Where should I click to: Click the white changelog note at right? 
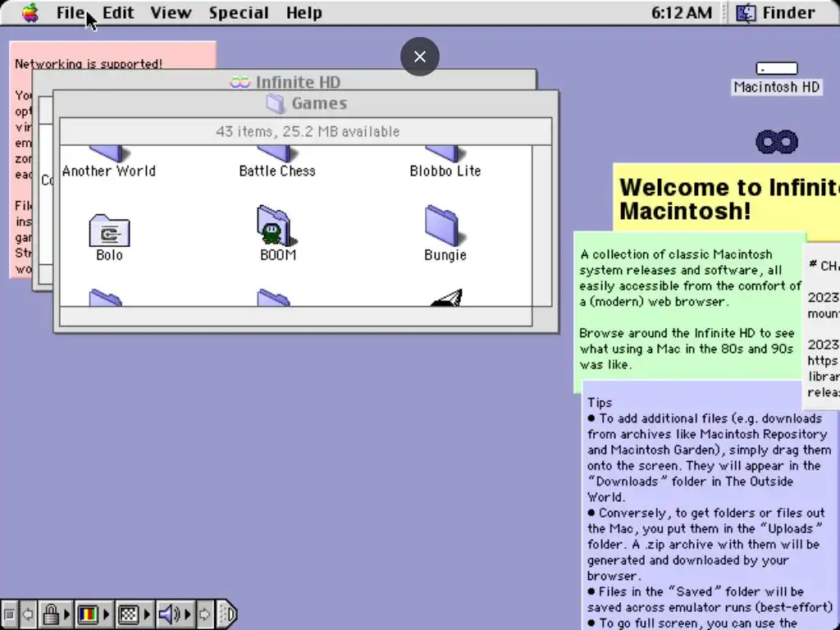(x=823, y=326)
